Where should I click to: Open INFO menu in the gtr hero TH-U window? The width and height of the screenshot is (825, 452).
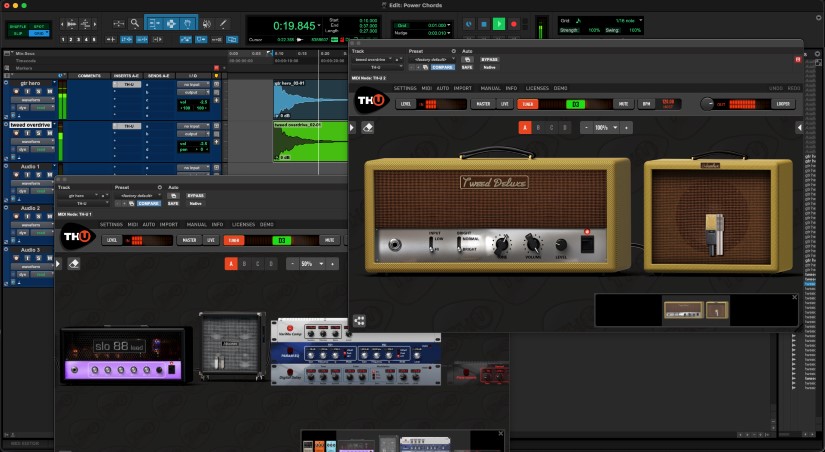(217, 225)
